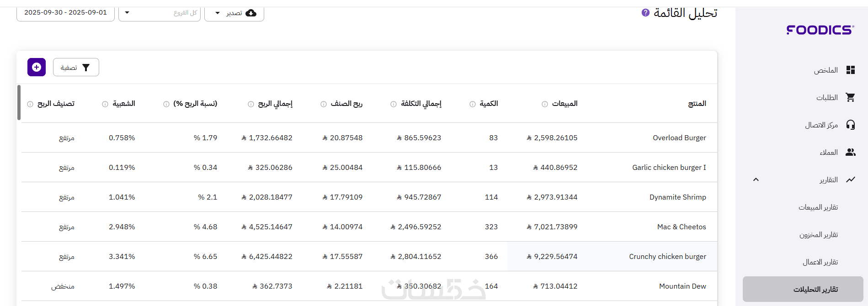Click quantity 323 for Mac & Cheetos
The height and width of the screenshot is (306, 868).
point(491,227)
